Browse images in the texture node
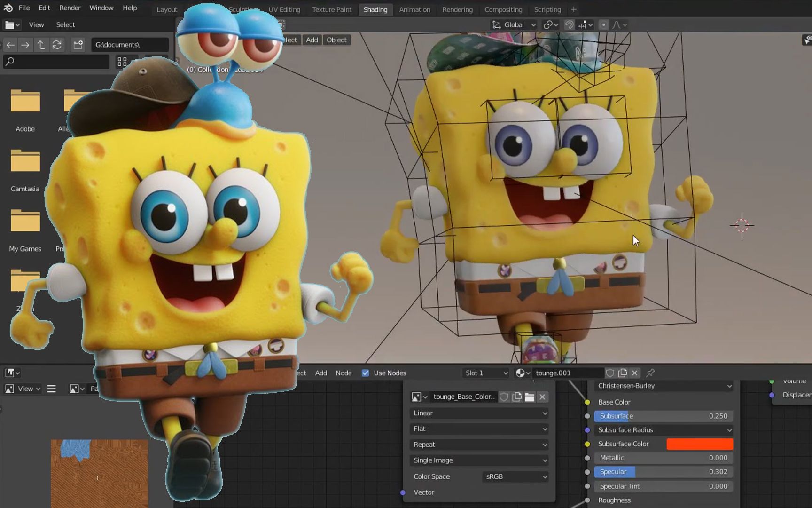 click(419, 397)
